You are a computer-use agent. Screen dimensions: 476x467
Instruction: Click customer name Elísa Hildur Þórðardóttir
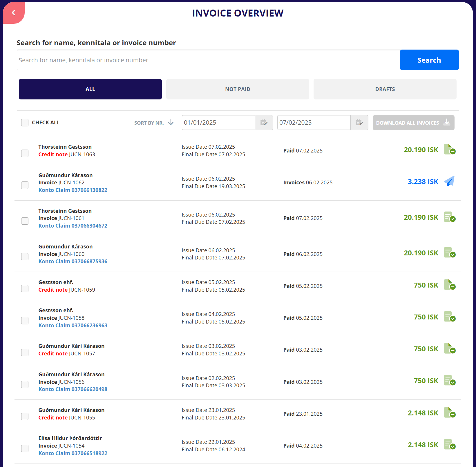point(70,438)
